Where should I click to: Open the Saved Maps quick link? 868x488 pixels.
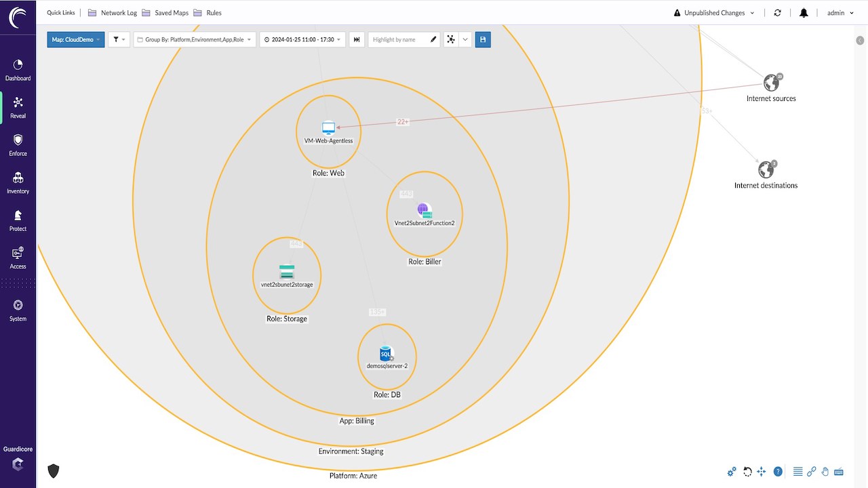click(165, 13)
